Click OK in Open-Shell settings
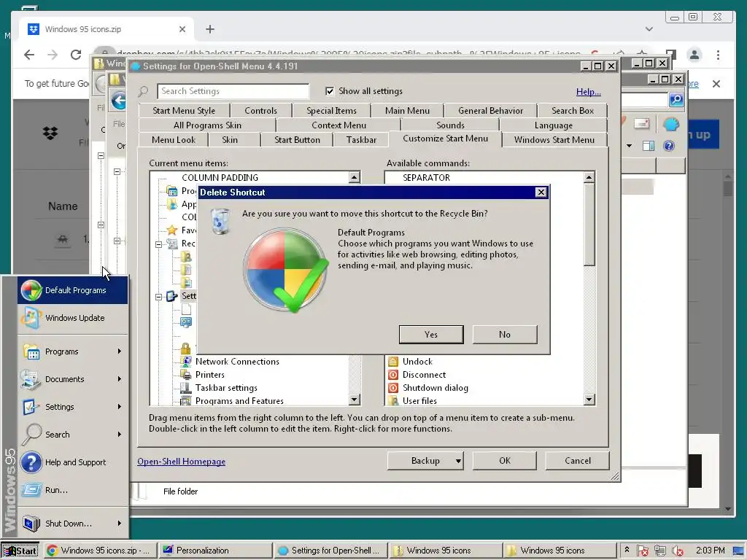Image resolution: width=747 pixels, height=560 pixels. tap(505, 461)
